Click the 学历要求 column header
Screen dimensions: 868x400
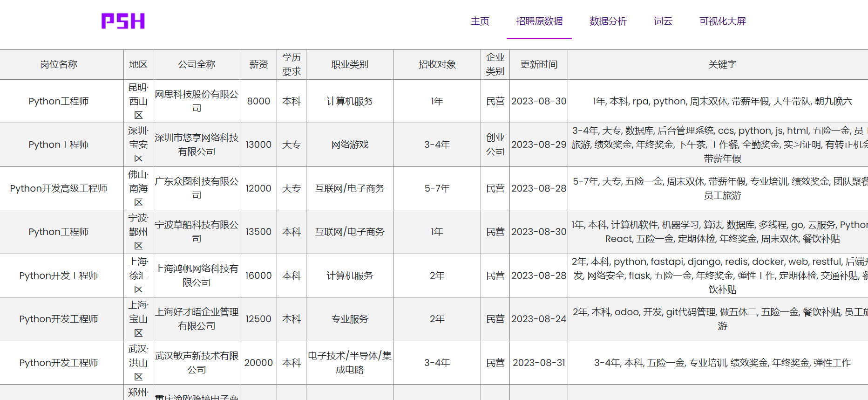pos(292,64)
